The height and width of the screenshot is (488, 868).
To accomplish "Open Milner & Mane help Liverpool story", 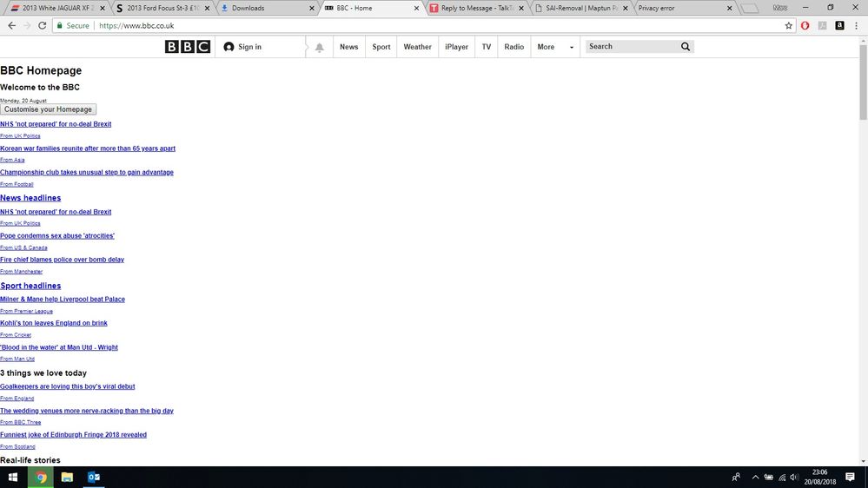I will [63, 300].
